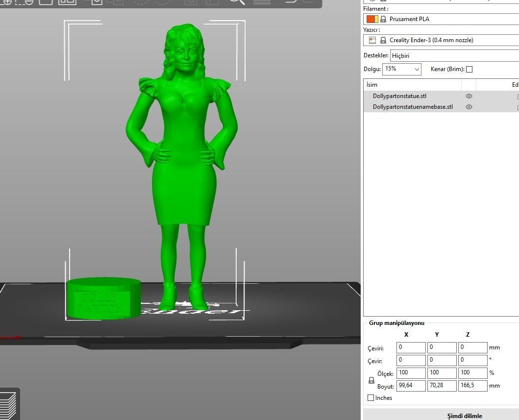Click the Çevir X rotation field

(x=411, y=360)
